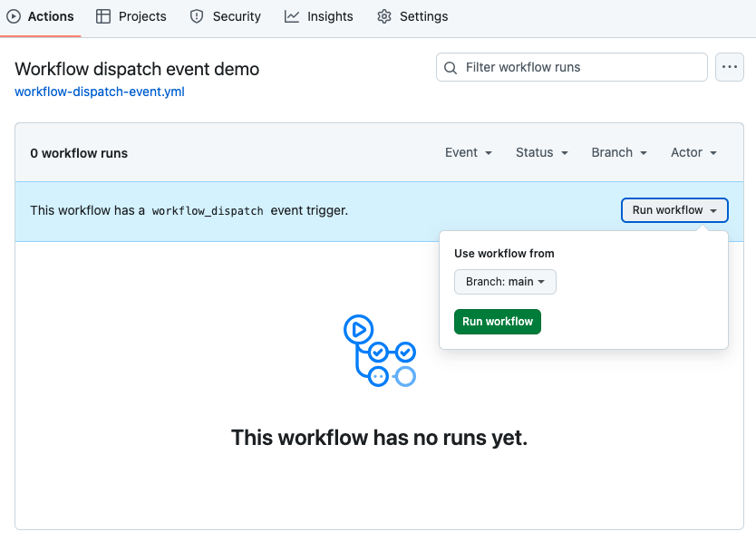The image size is (756, 551).
Task: Open the Branch: main selector
Action: 505,282
